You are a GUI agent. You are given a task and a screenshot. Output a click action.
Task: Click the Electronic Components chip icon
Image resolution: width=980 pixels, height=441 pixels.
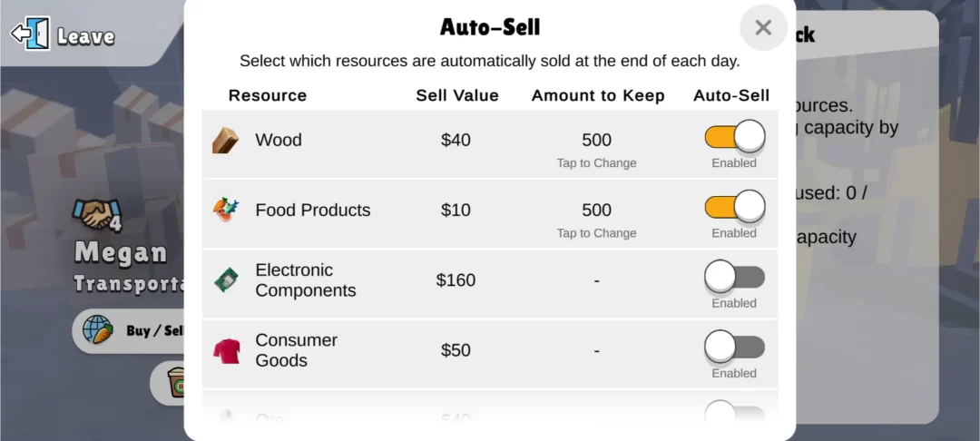pyautogui.click(x=225, y=280)
